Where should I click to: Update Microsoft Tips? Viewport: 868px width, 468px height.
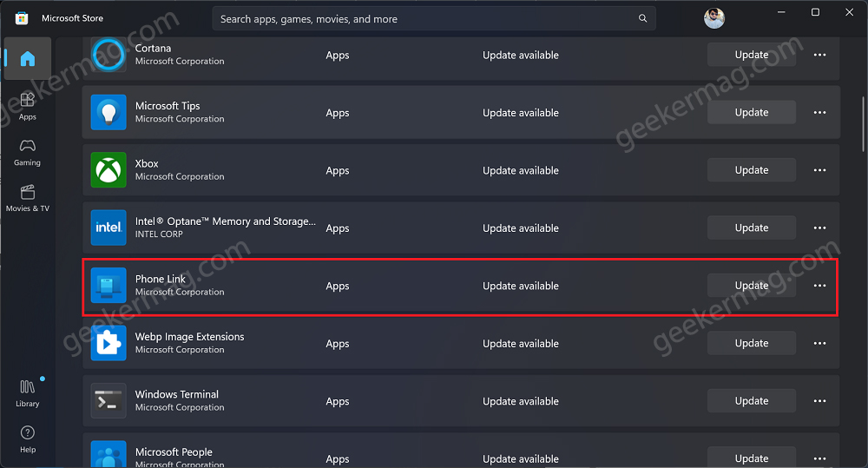coord(752,112)
